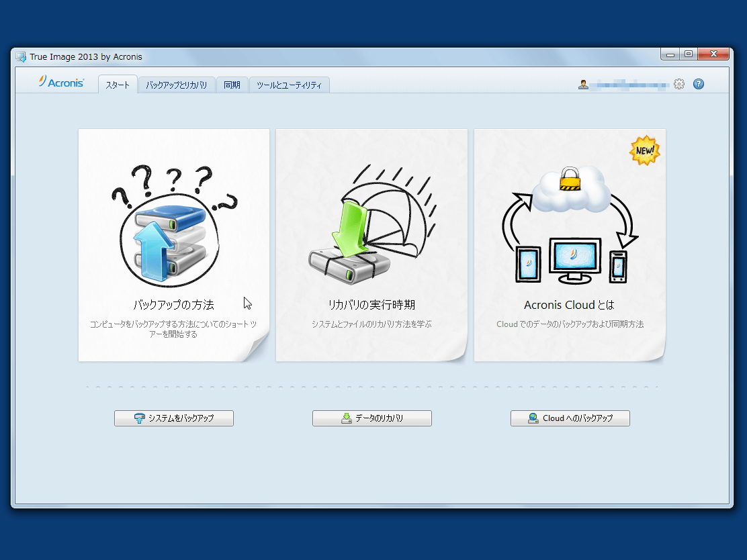Viewport: 747px width, 560px height.
Task: Open the バックアップとリカバリ tab
Action: [x=177, y=85]
